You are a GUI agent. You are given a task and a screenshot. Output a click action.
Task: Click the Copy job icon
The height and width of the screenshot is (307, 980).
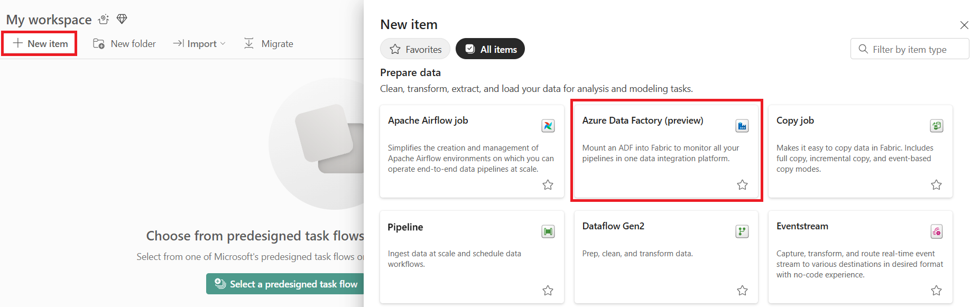[936, 126]
